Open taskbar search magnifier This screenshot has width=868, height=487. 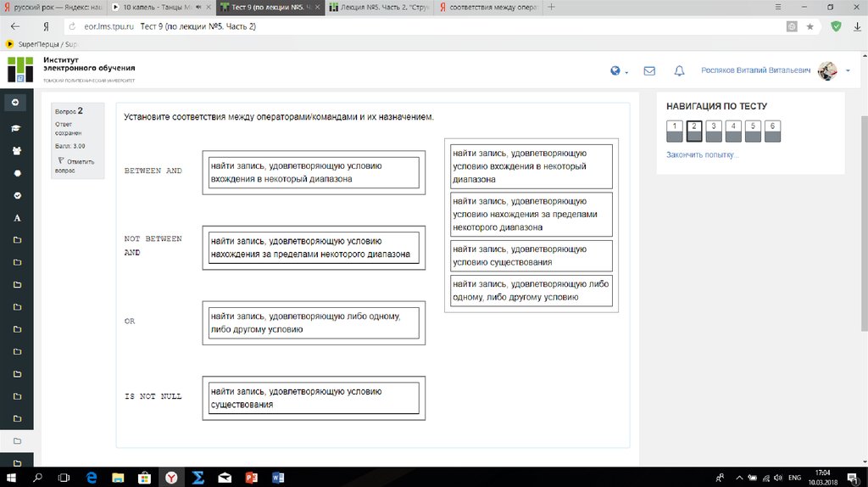(x=37, y=477)
